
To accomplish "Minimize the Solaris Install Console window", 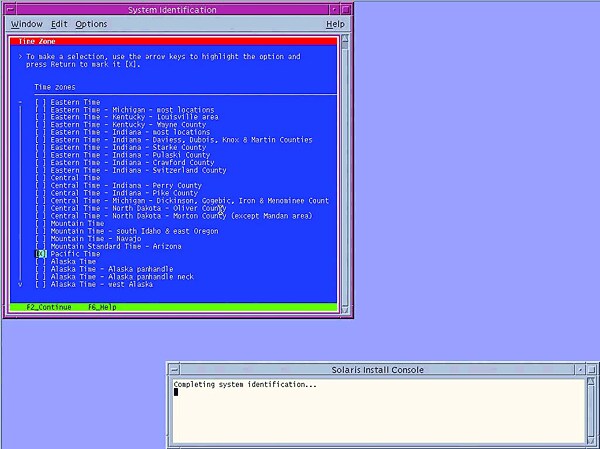I will (x=578, y=369).
